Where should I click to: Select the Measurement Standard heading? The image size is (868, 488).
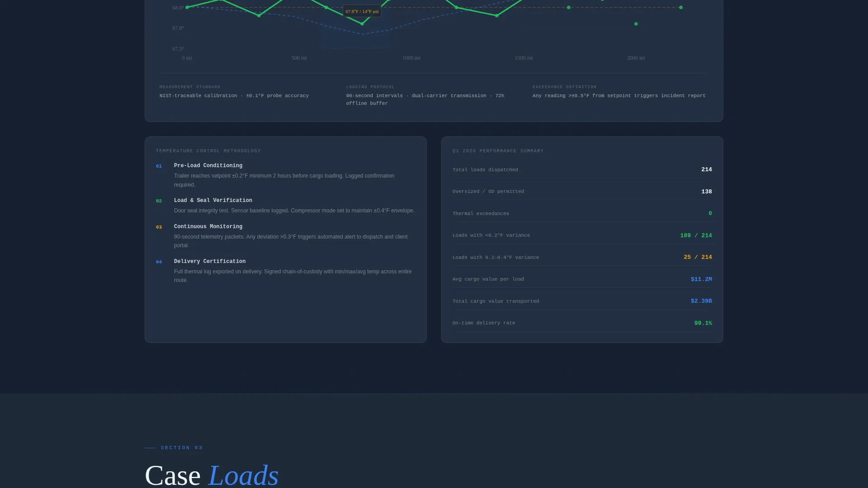[x=190, y=87]
